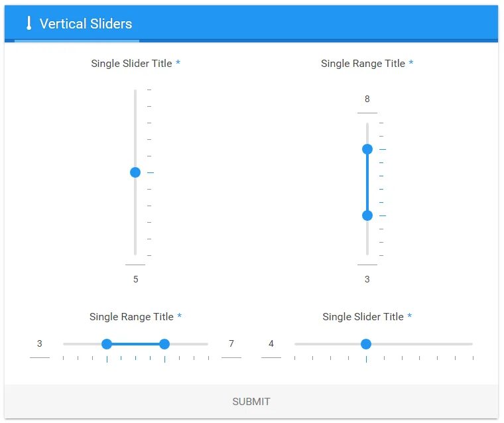504x423 pixels.
Task: Click the horizontal single slider handle
Action: (366, 343)
